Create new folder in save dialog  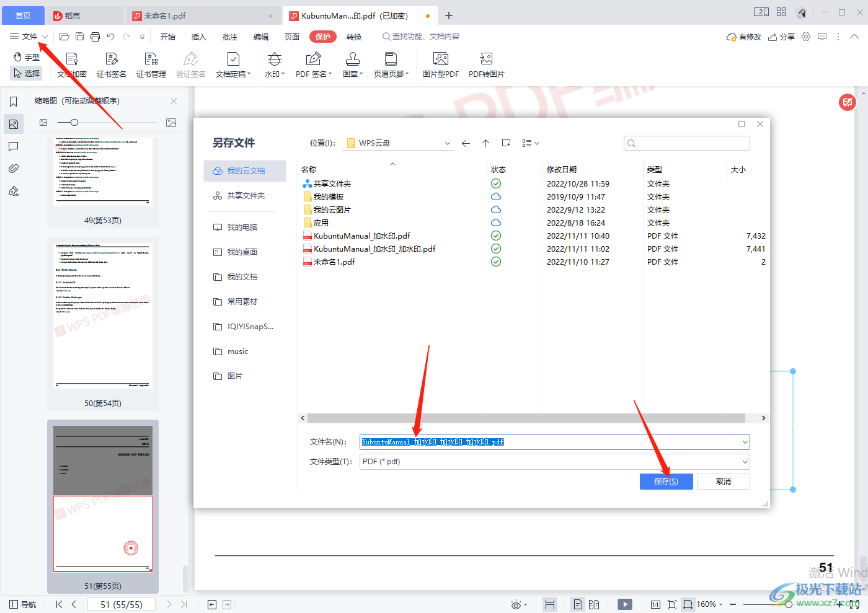(x=506, y=143)
